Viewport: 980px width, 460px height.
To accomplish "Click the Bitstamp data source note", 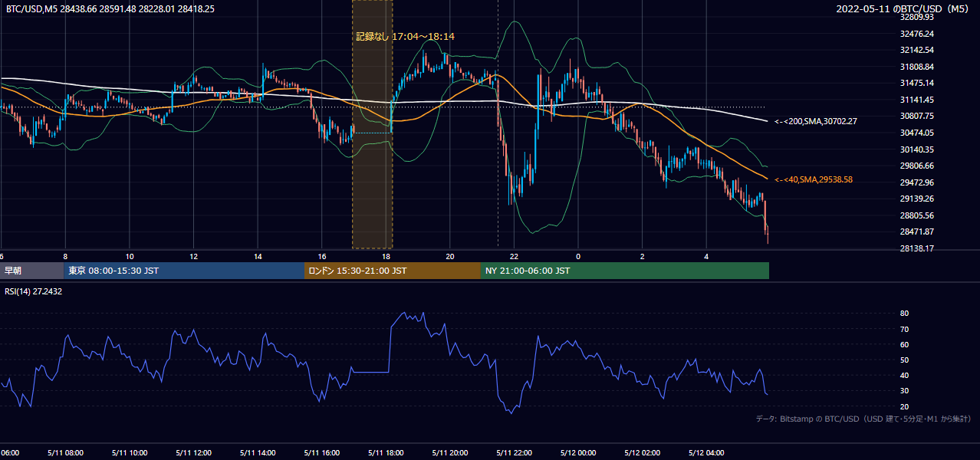I will [x=864, y=419].
